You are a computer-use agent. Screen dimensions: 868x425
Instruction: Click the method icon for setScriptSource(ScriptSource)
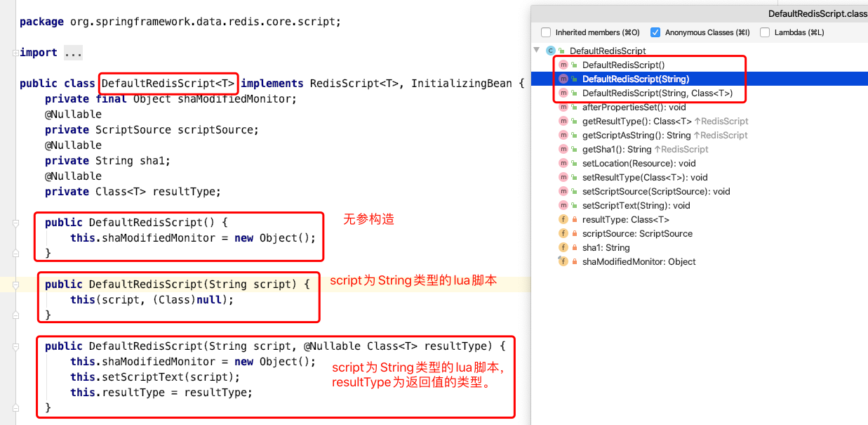point(563,191)
